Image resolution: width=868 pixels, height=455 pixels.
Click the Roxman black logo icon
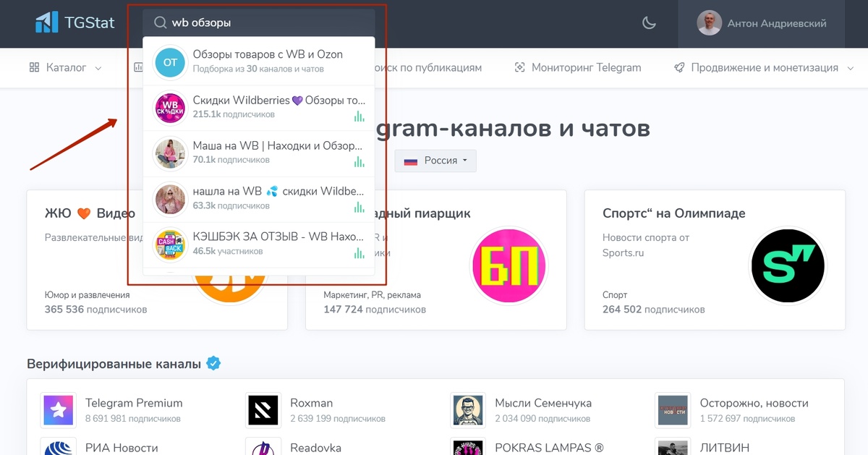263,410
